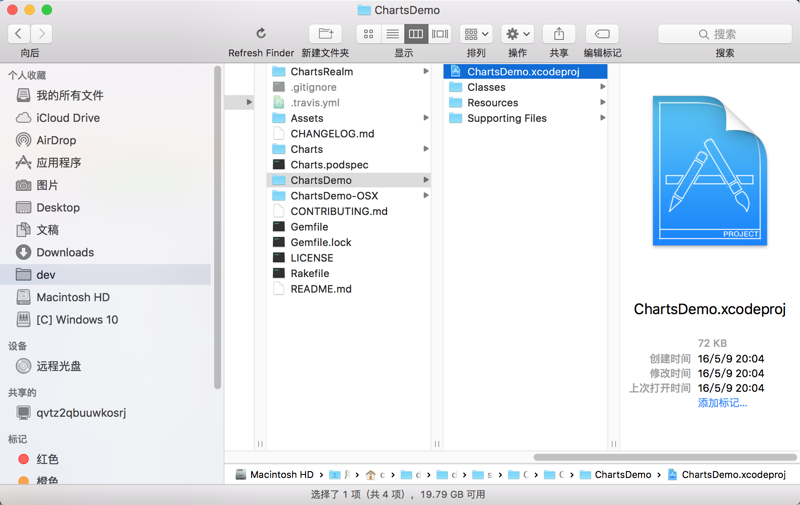Click the search field
The image size is (800, 505).
[724, 34]
